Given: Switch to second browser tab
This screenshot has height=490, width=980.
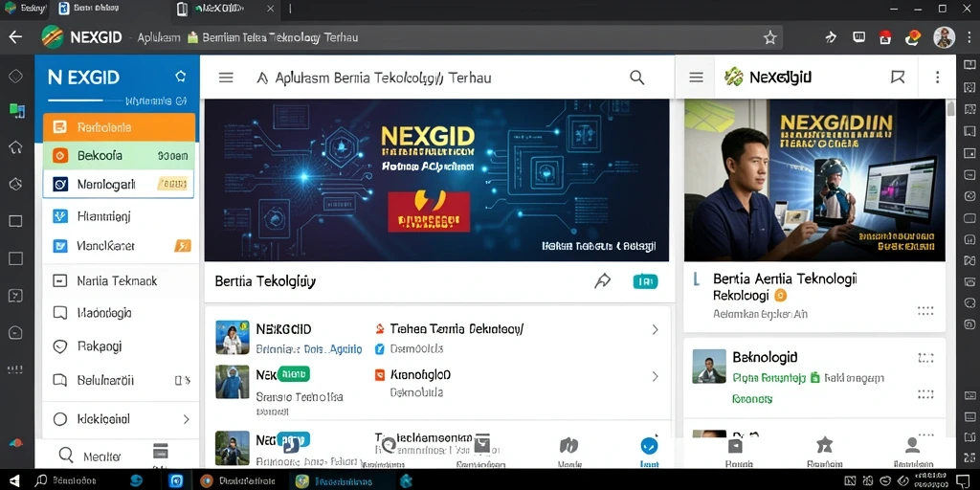Looking at the screenshot, I should (x=88, y=9).
